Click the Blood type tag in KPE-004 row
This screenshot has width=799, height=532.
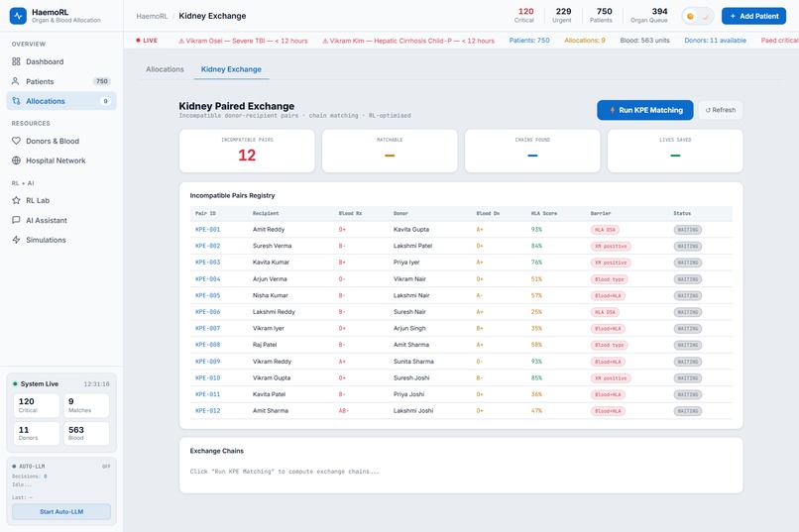[609, 279]
